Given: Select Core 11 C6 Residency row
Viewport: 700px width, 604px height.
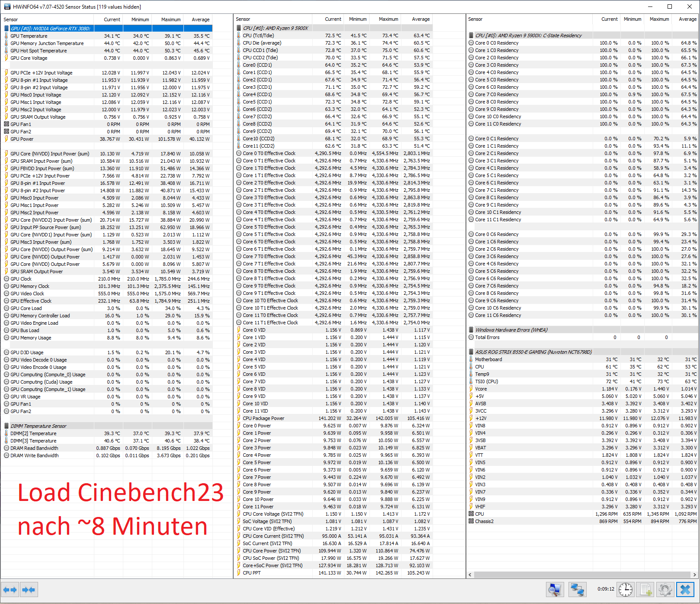Looking at the screenshot, I should point(583,315).
